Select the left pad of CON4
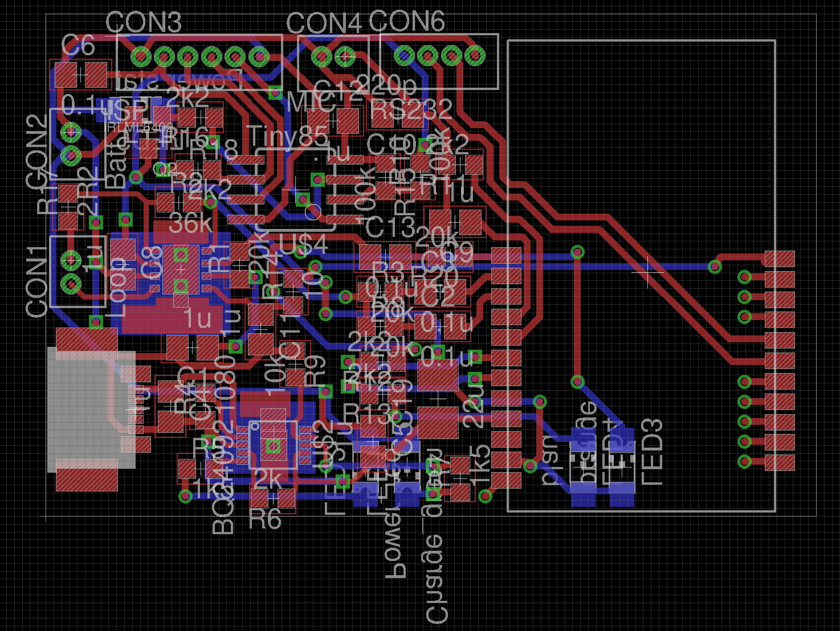Screen dimensions: 840x631 click(321, 56)
